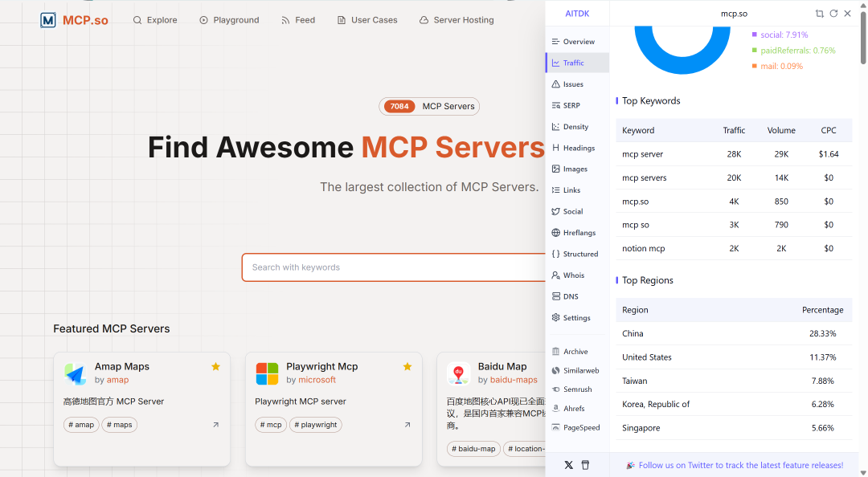Select the # baidu-map tag

point(474,449)
